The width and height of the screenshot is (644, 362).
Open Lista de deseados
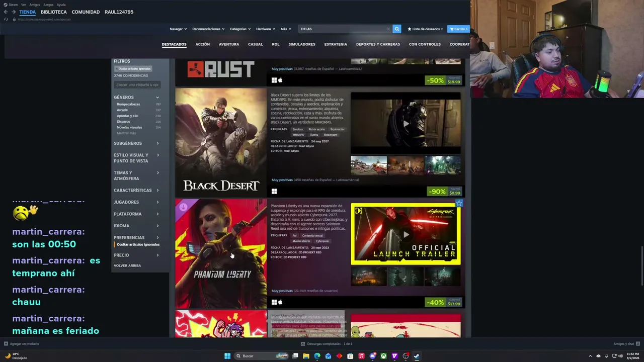coord(425,29)
